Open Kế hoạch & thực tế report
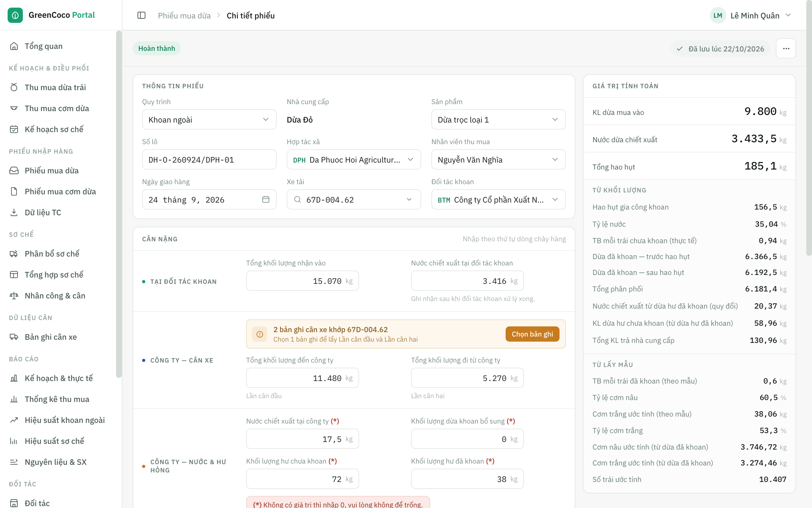The image size is (812, 508). click(x=58, y=378)
